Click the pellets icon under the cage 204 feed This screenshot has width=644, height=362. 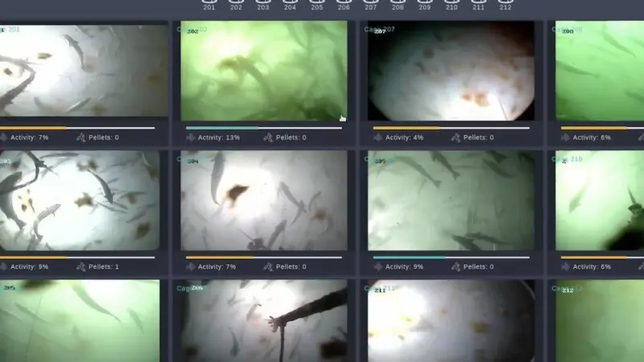tap(268, 267)
